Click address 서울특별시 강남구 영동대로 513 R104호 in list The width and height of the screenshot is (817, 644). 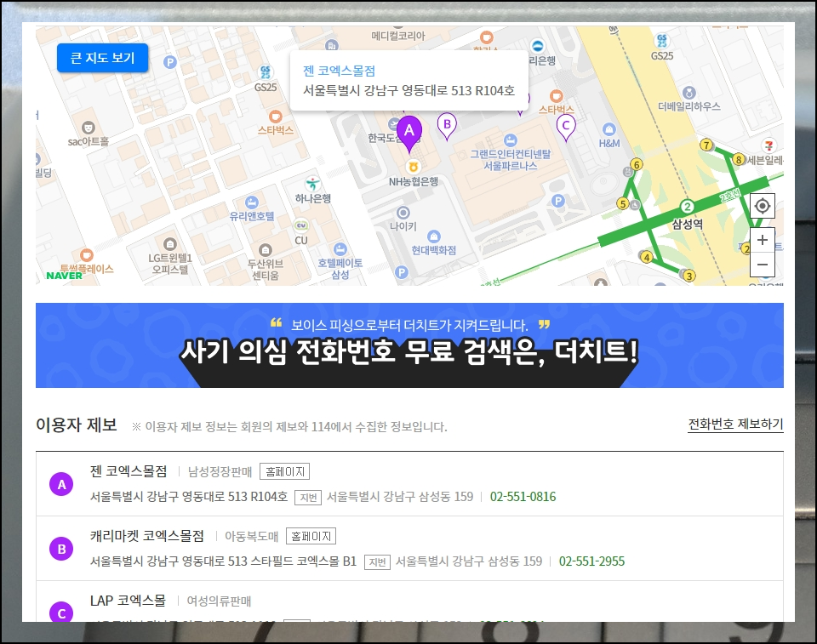click(x=189, y=497)
